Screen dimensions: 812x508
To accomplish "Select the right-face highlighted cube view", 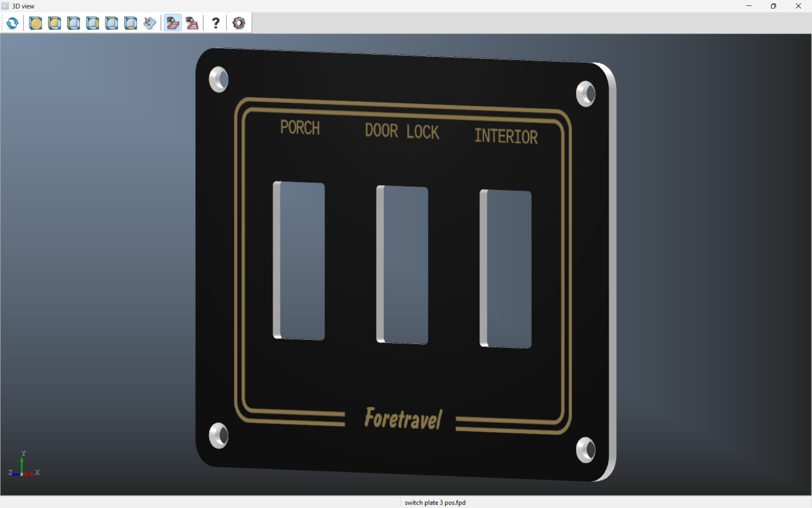I will tap(93, 23).
